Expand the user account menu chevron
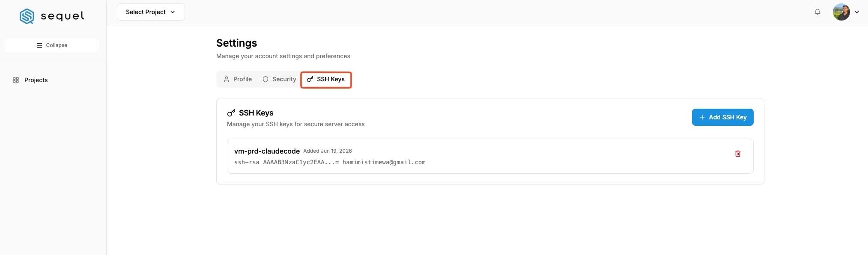The image size is (868, 255). [857, 12]
